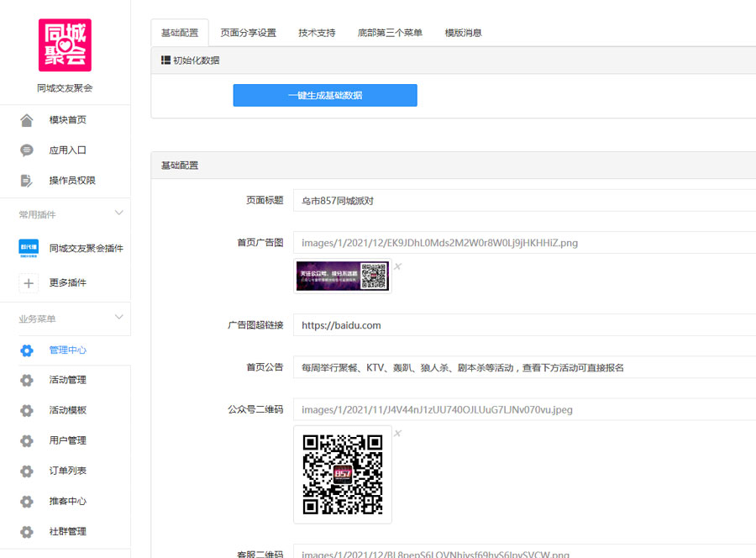Click the 首页公告 text field
This screenshot has width=756, height=558.
(524, 367)
